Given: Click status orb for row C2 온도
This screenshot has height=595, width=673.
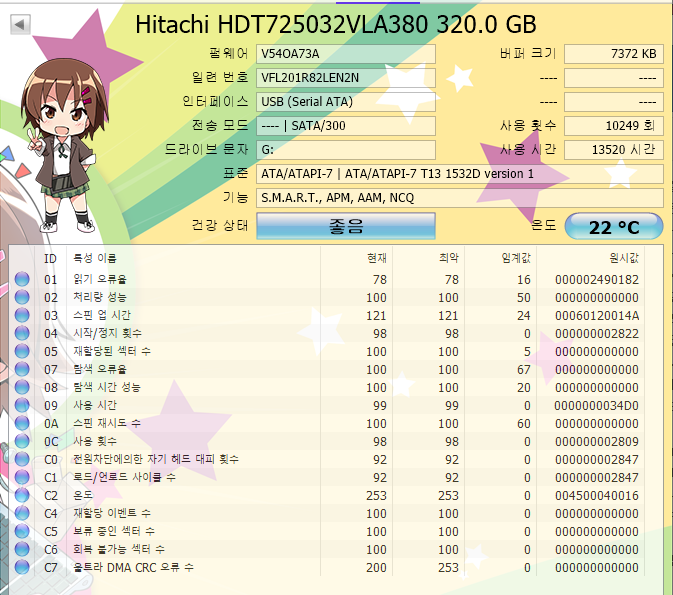Looking at the screenshot, I should click(x=22, y=496).
